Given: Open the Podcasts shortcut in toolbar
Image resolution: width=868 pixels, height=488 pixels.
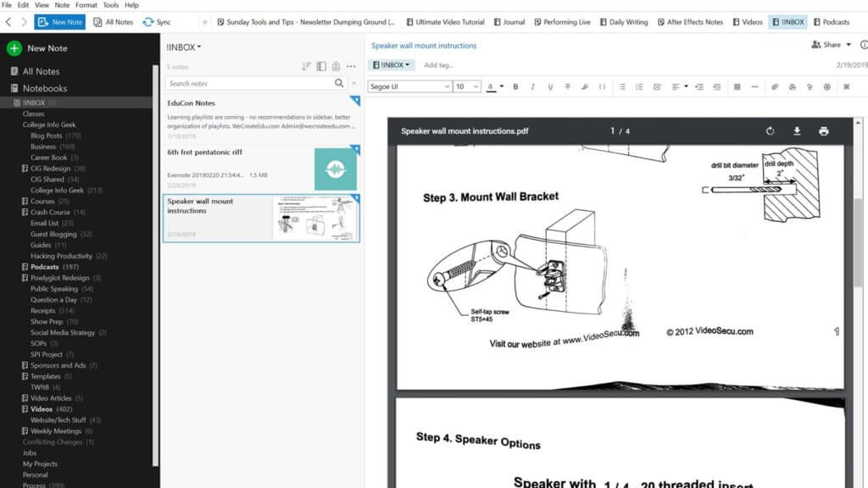Looking at the screenshot, I should 832,22.
